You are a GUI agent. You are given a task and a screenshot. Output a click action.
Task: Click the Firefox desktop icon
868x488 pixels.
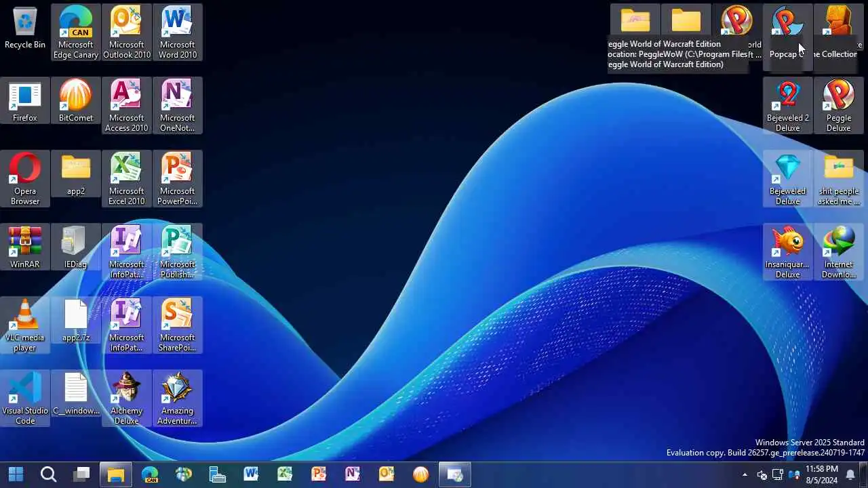25,102
